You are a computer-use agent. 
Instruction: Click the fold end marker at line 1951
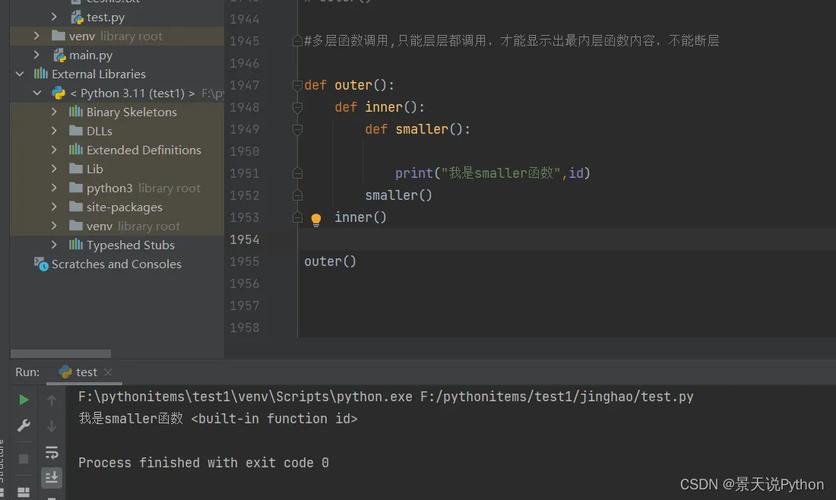pyautogui.click(x=298, y=174)
